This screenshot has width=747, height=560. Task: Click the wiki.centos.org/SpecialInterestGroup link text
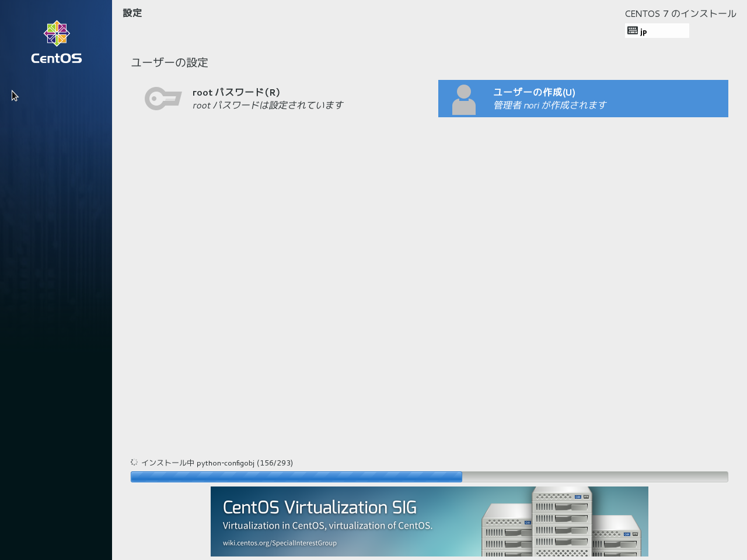(x=280, y=543)
